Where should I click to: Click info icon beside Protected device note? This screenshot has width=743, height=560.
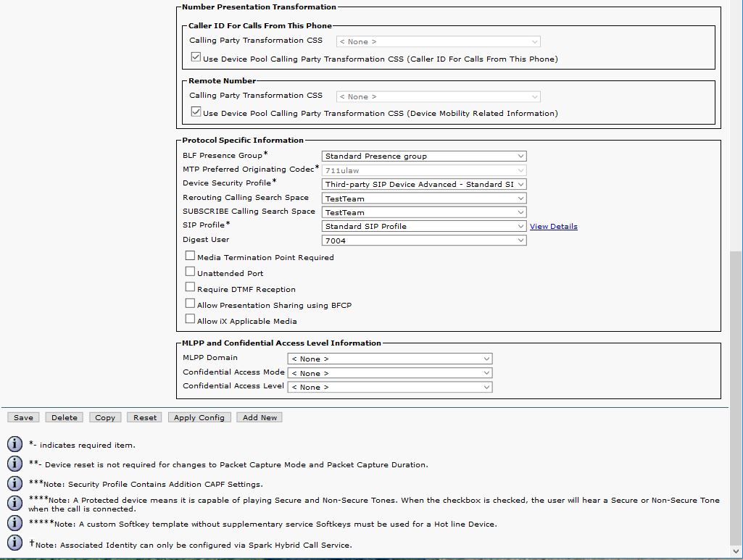click(x=14, y=503)
